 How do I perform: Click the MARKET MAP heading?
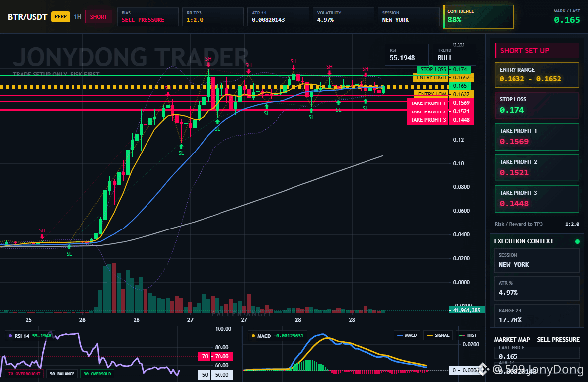point(512,340)
